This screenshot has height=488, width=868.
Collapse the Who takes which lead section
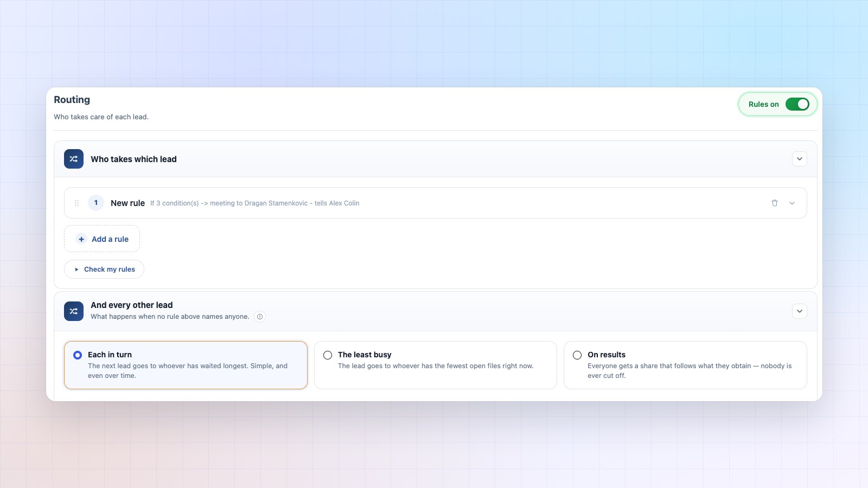[x=799, y=159]
